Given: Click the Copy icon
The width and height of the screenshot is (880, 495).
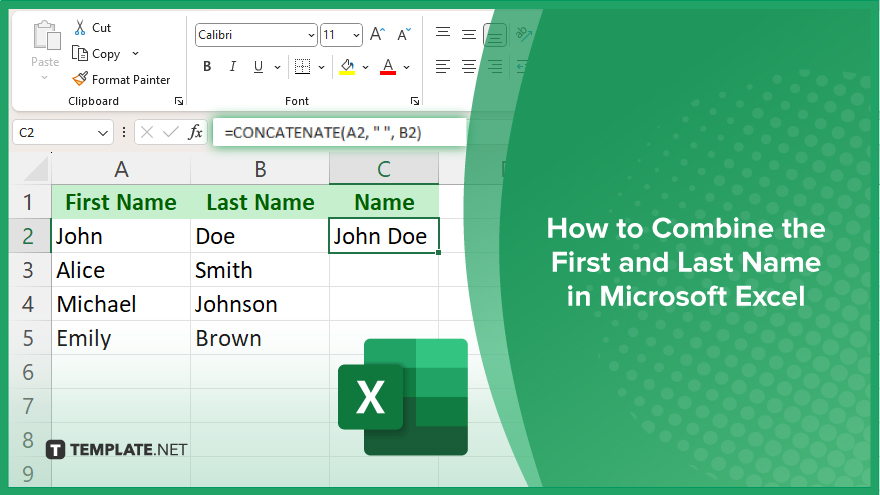Looking at the screenshot, I should point(80,53).
